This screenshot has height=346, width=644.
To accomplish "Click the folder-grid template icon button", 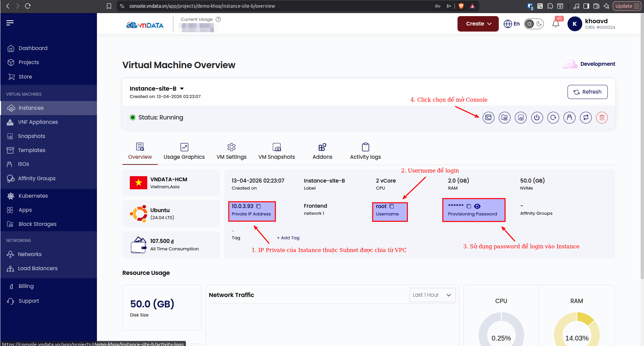I will [x=504, y=117].
